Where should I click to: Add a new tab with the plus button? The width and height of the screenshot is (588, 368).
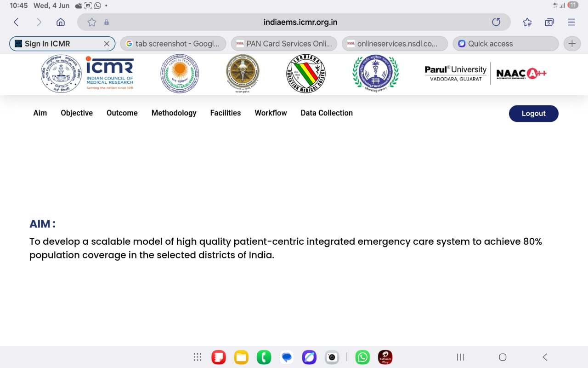coord(572,44)
